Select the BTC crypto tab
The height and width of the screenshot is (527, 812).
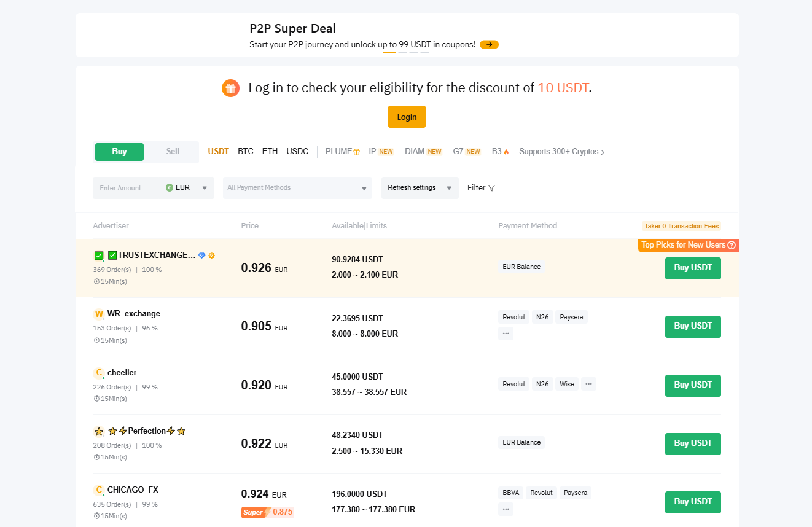click(245, 152)
